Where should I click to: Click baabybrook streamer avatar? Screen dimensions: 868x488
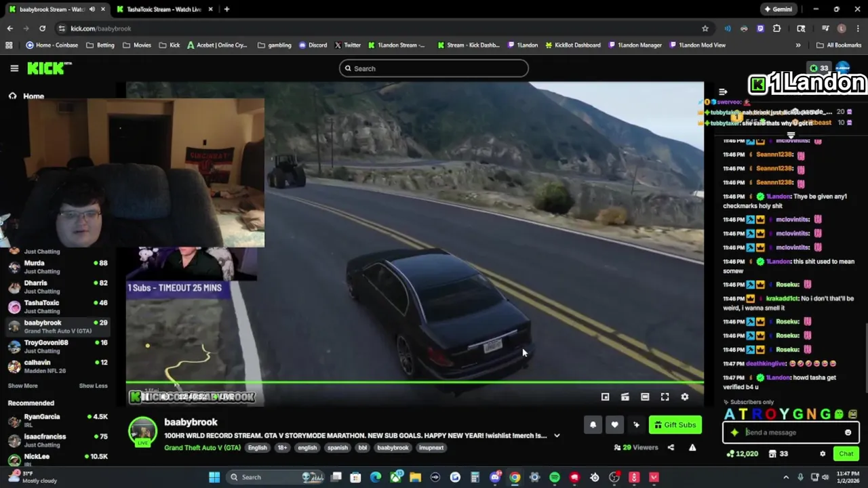click(x=143, y=432)
